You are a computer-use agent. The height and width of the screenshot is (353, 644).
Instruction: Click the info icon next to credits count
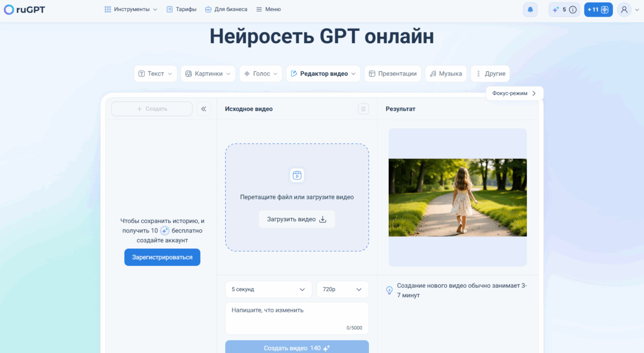(x=573, y=9)
